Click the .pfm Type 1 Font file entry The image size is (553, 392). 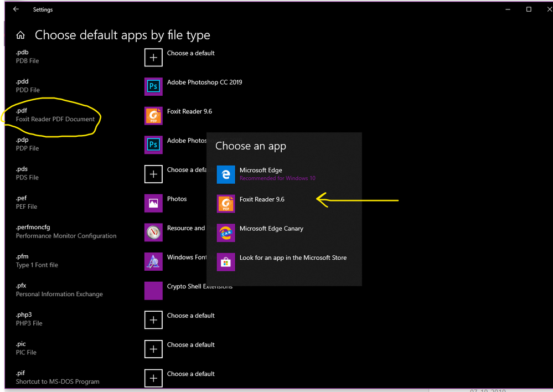pyautogui.click(x=37, y=261)
